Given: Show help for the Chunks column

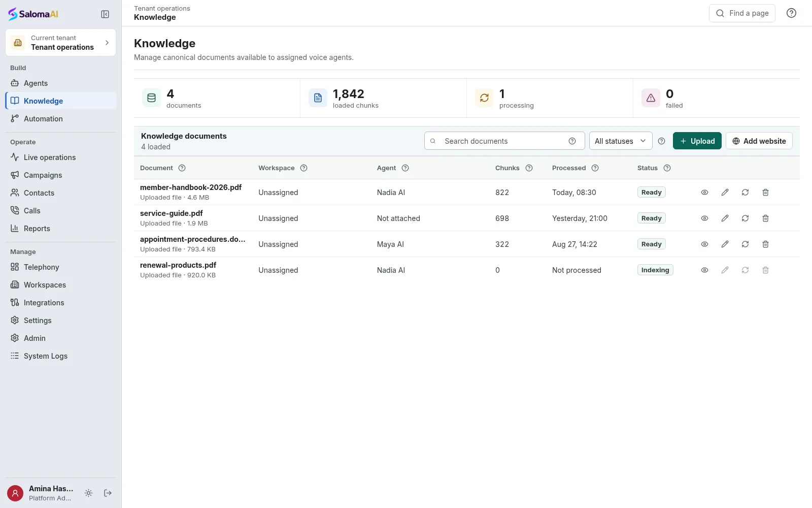Looking at the screenshot, I should click(529, 168).
